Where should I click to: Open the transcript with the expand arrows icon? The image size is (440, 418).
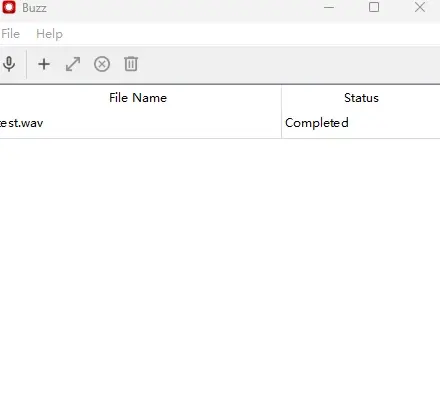[x=73, y=64]
